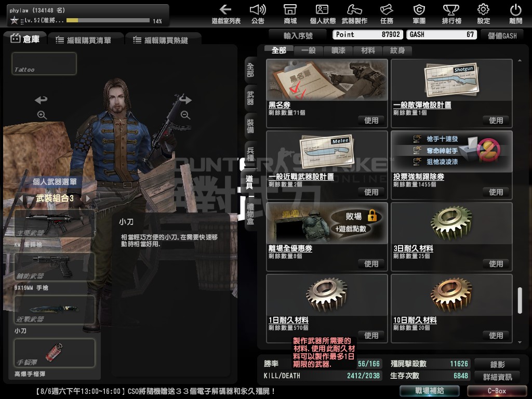Switch to the 全部 item filter tab

click(279, 50)
